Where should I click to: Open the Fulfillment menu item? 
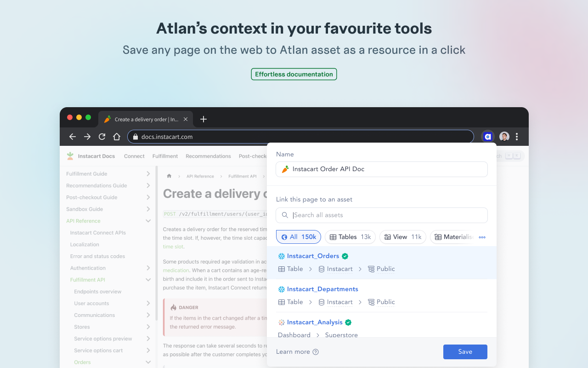click(165, 156)
